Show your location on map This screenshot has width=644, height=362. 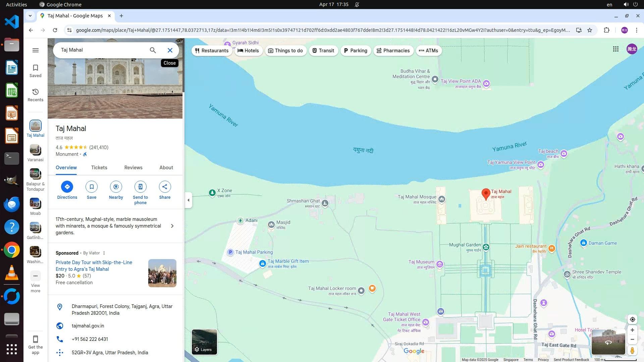[x=632, y=319]
